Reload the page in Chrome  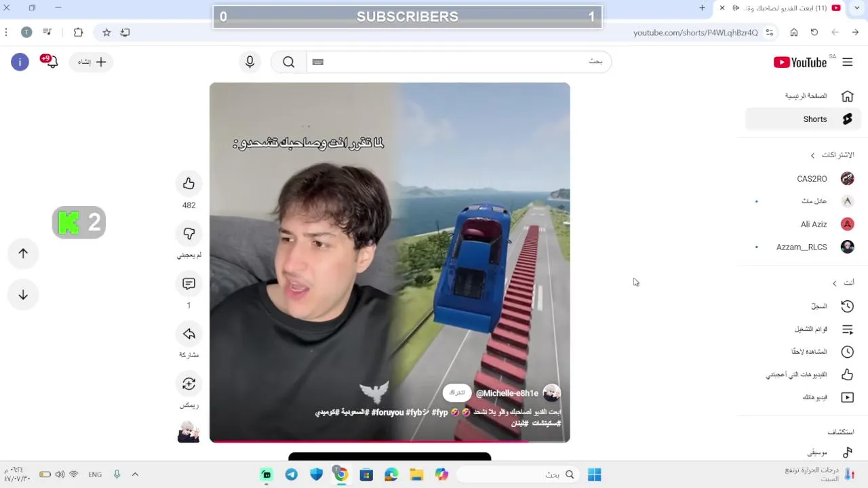[814, 33]
